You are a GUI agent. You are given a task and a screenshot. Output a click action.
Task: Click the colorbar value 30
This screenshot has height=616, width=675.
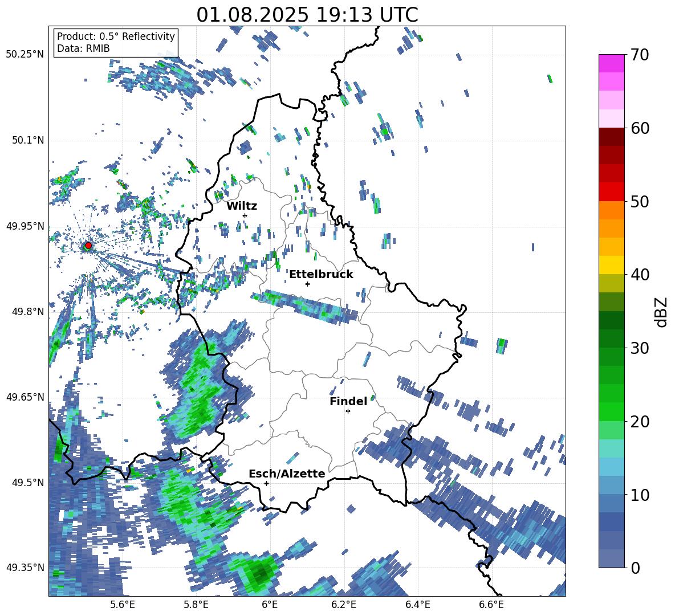click(x=640, y=348)
